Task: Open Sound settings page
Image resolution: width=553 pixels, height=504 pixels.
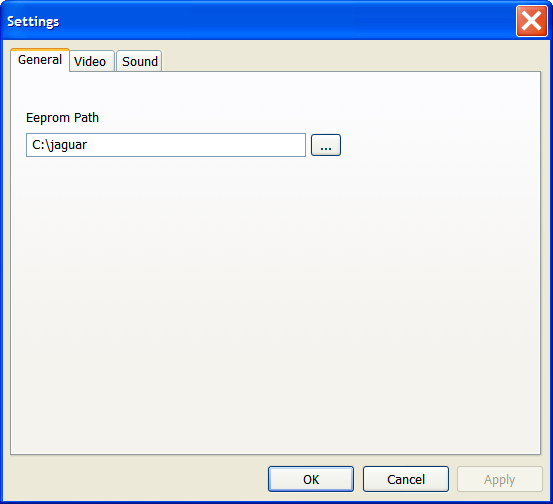Action: click(139, 61)
